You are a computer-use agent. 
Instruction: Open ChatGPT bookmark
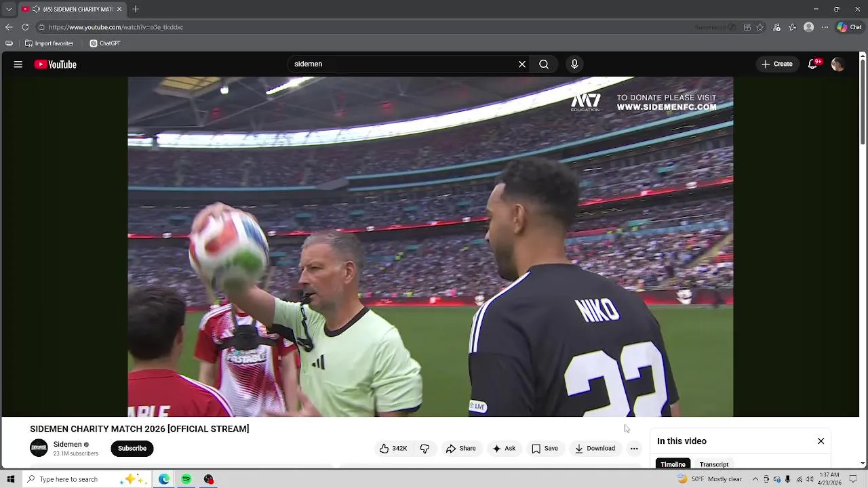(x=105, y=43)
